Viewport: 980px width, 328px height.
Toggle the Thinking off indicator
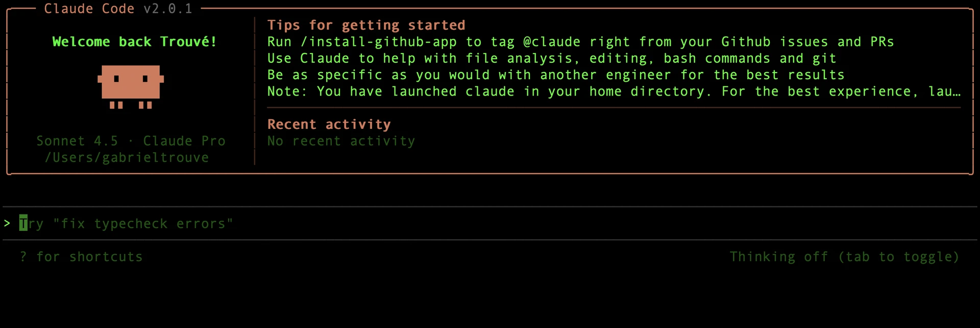tap(844, 256)
